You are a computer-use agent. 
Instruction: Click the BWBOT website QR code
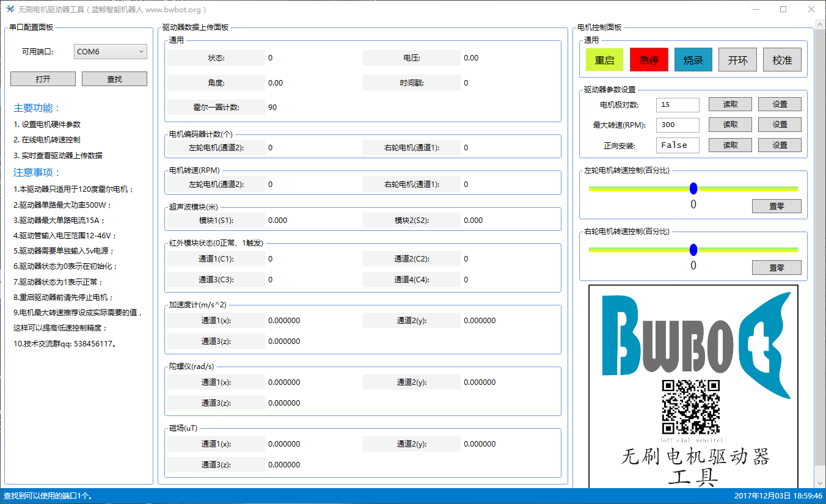click(691, 407)
